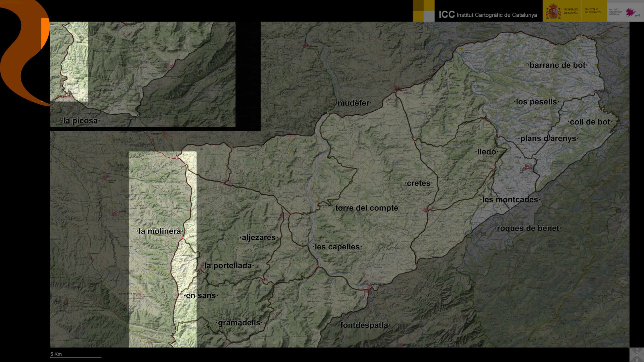This screenshot has height=362, width=644.
Task: Click the compass rose icon
Action: [637, 354]
